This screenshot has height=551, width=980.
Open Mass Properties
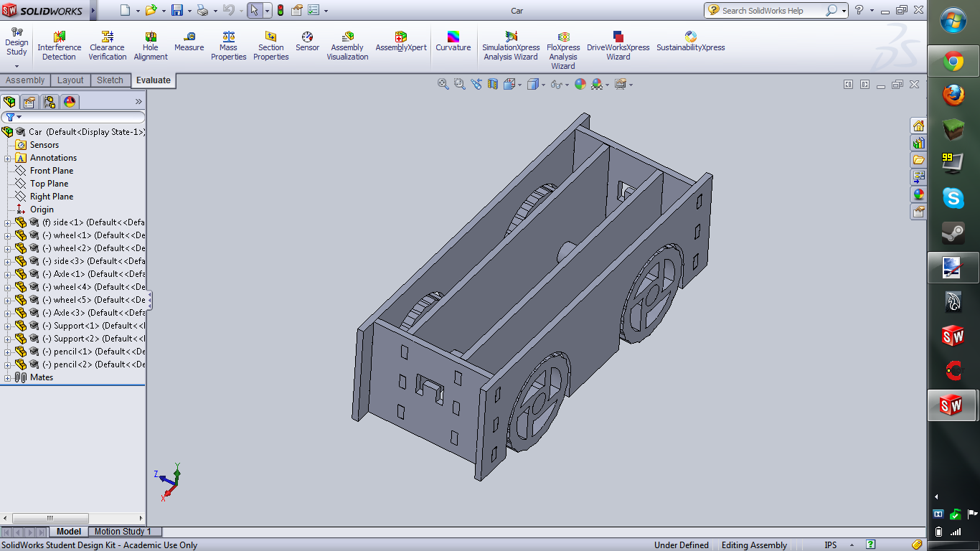click(x=229, y=46)
